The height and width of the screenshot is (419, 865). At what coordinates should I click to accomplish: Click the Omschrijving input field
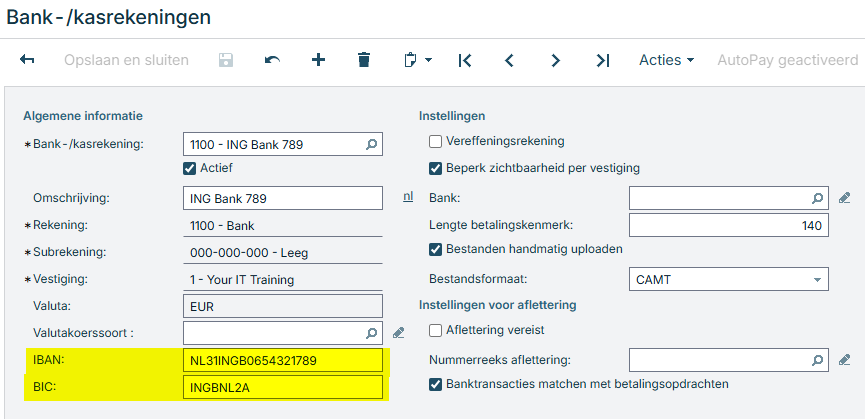(282, 198)
